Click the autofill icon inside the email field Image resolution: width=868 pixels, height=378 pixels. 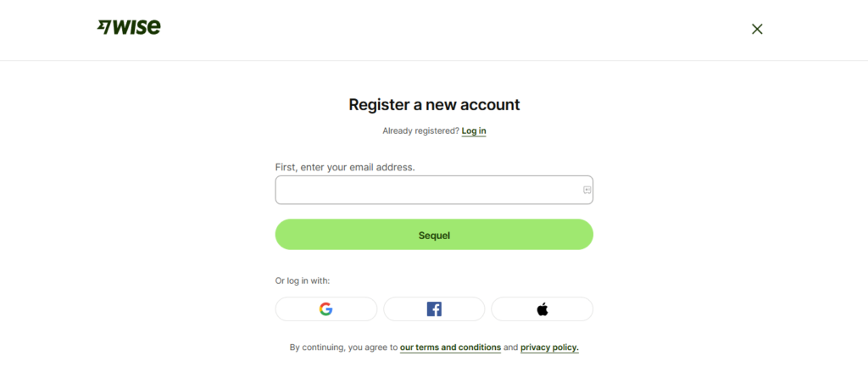[587, 190]
